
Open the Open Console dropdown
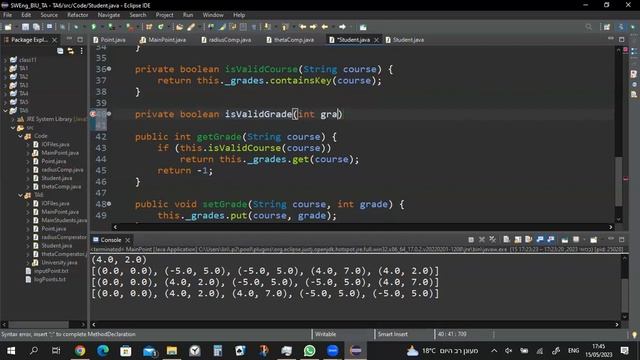594,240
